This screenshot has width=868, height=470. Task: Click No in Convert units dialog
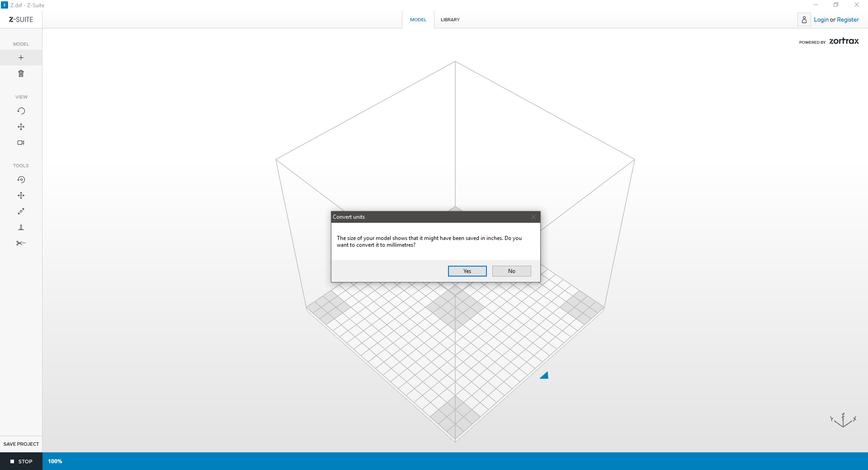pos(511,271)
